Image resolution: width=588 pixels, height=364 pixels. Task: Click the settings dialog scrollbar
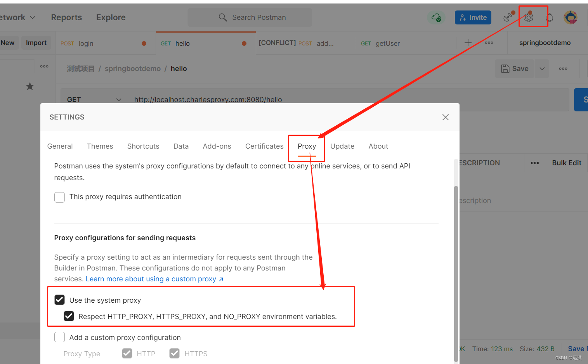(456, 274)
